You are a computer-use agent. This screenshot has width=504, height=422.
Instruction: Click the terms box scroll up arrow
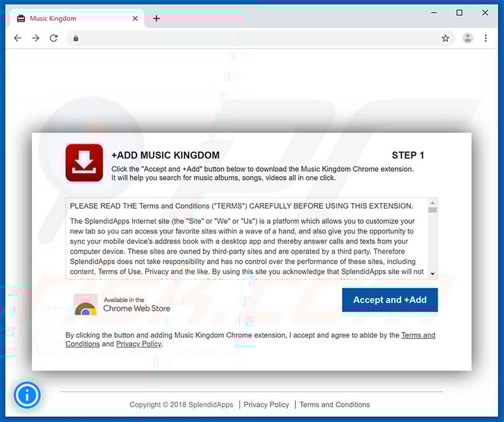point(433,203)
